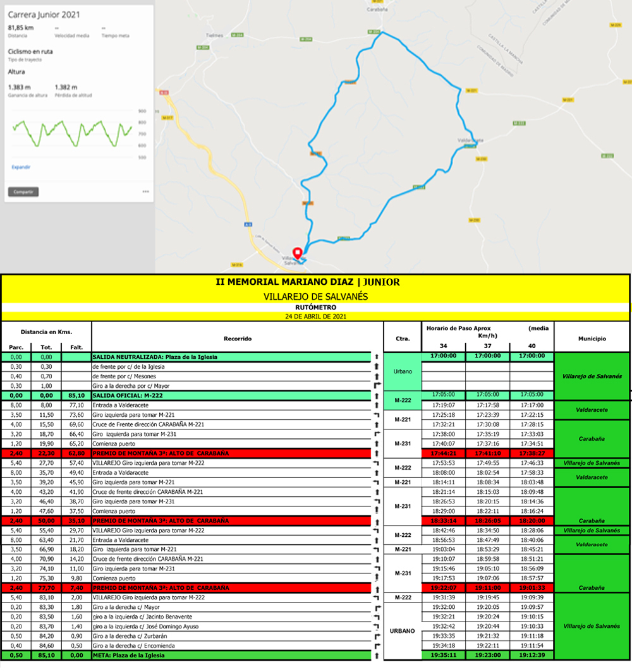Click the '77,70' total distance cell
The image size is (632, 672).
coord(46,588)
